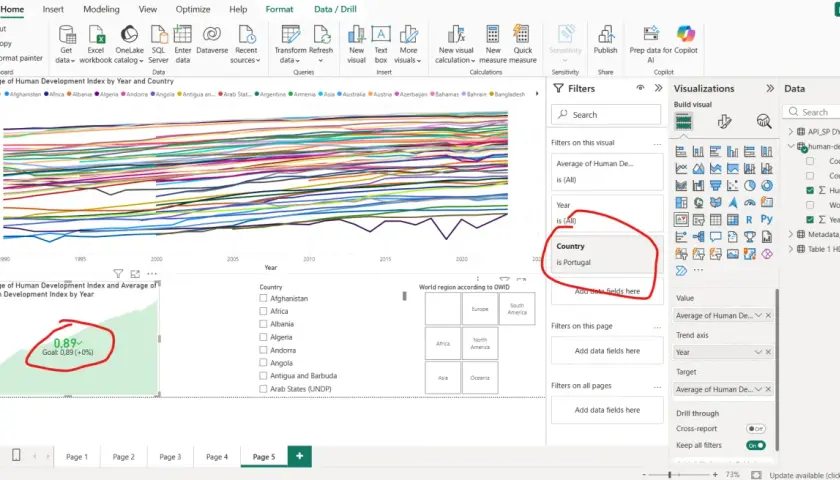Open the Excel workbook data source
Viewport: 840px width, 480px height.
point(96,45)
